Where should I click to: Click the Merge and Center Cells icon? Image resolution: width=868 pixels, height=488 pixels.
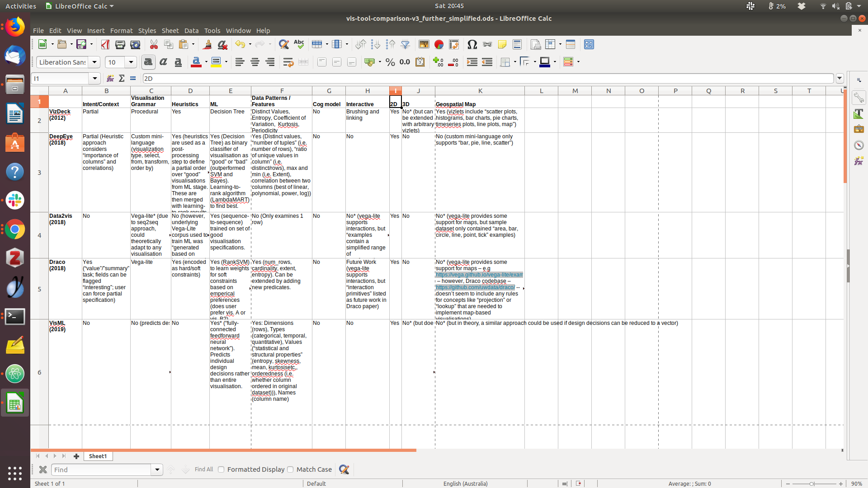303,62
